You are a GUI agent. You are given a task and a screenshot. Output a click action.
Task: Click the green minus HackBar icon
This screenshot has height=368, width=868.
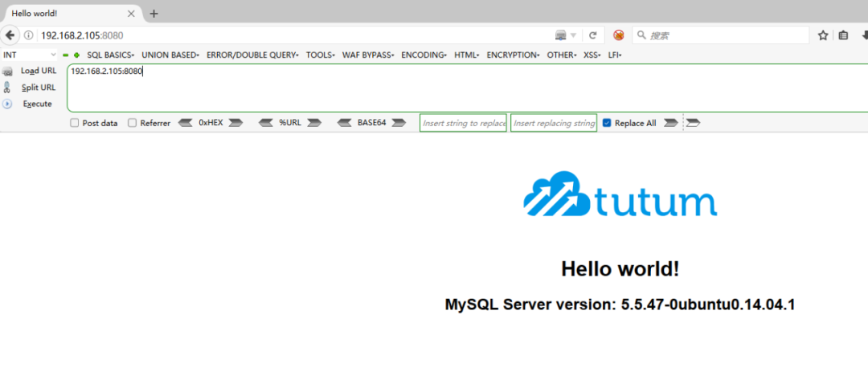pyautogui.click(x=65, y=55)
